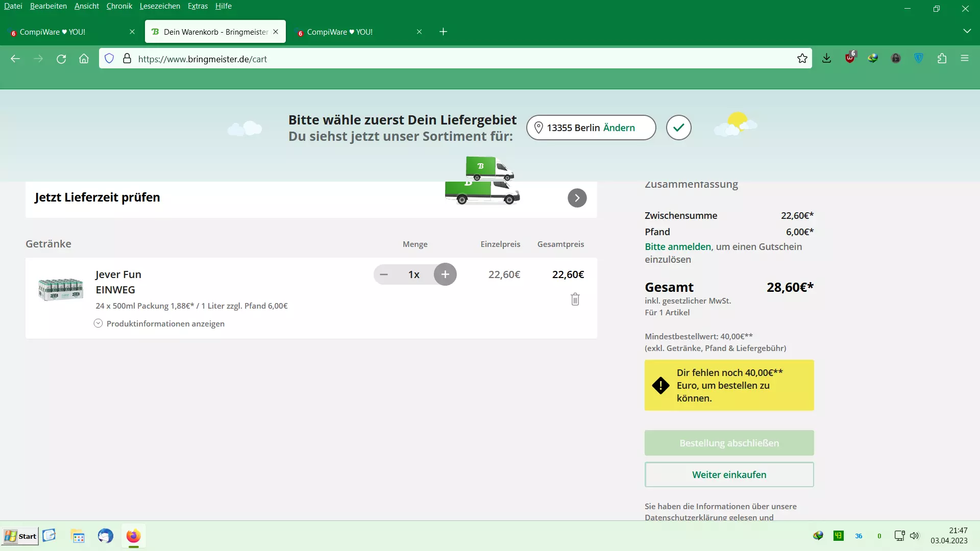Open the notes-style icon beside Start
980x551 pixels.
coord(49,536)
